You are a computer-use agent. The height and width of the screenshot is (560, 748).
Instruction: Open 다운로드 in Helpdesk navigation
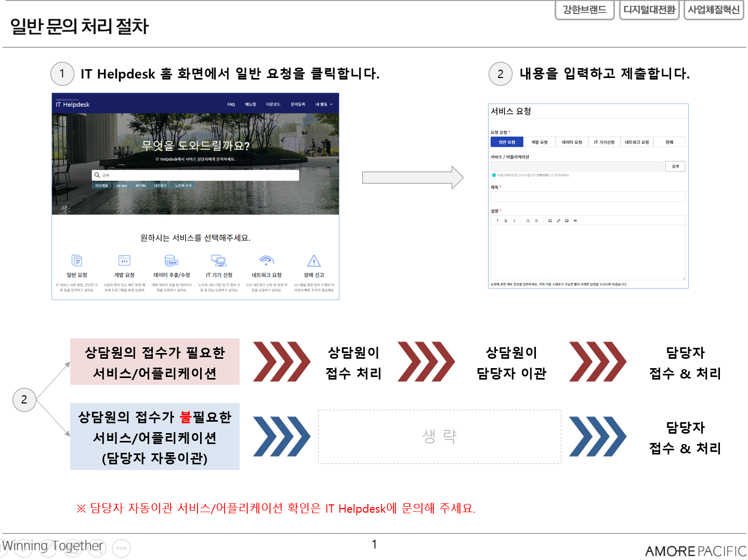pos(273,105)
